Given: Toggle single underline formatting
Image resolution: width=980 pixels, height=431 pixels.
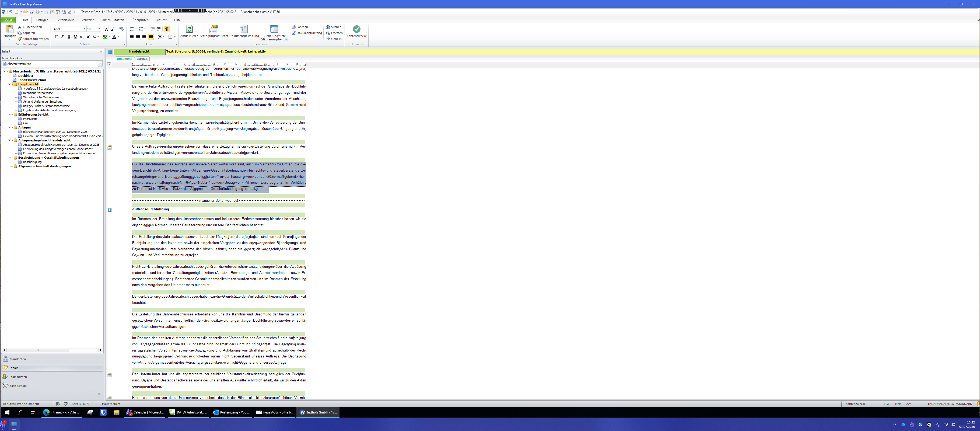Looking at the screenshot, I should tap(69, 37).
